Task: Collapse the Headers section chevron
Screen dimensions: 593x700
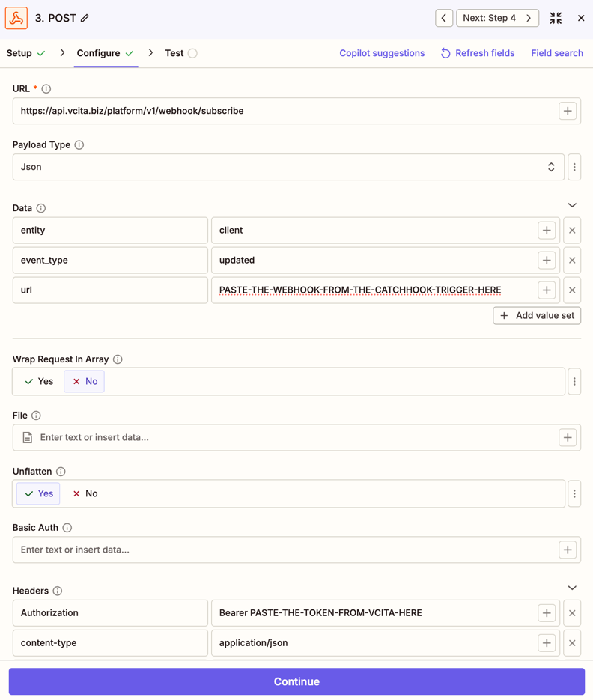Action: pyautogui.click(x=572, y=588)
